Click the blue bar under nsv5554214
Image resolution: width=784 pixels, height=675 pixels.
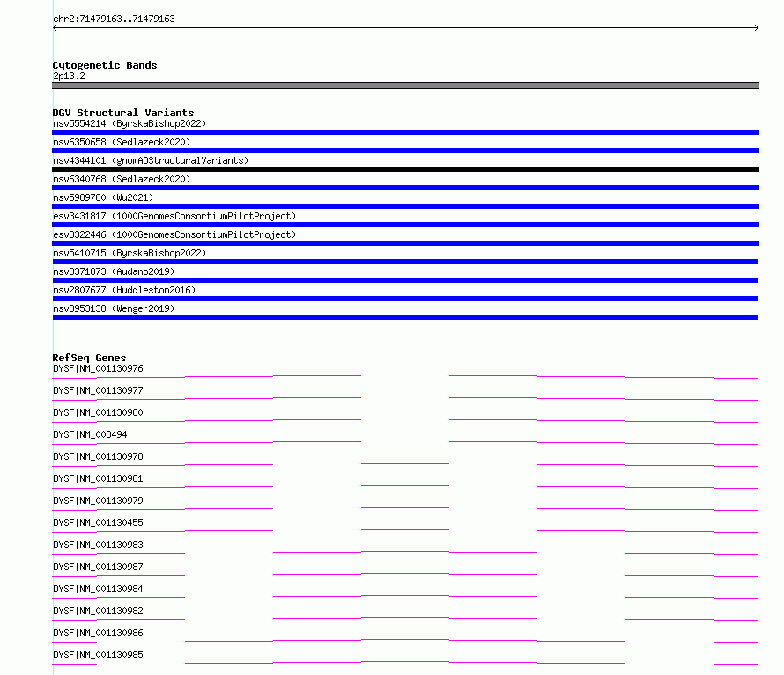click(405, 132)
